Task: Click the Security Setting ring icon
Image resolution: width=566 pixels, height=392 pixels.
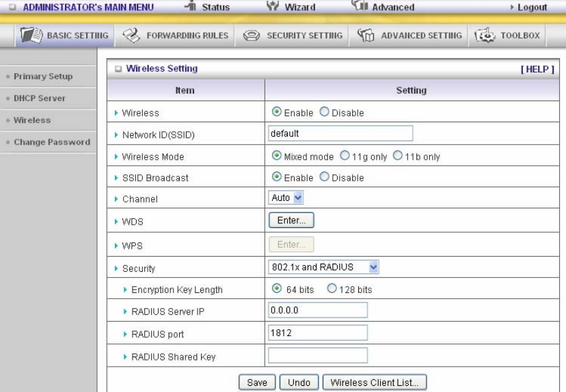Action: (252, 36)
